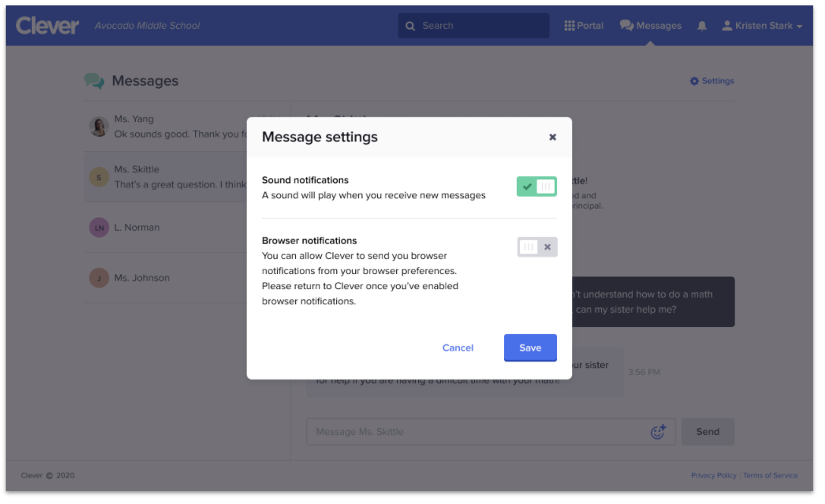Viewport: 825px width, 504px height.
Task: Open the notifications bell icon
Action: [x=701, y=26]
